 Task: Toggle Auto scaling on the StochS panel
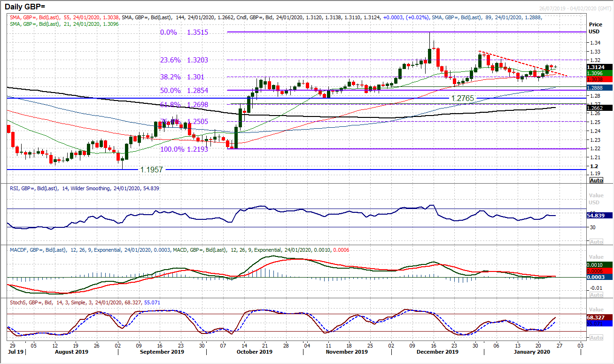pos(596,337)
